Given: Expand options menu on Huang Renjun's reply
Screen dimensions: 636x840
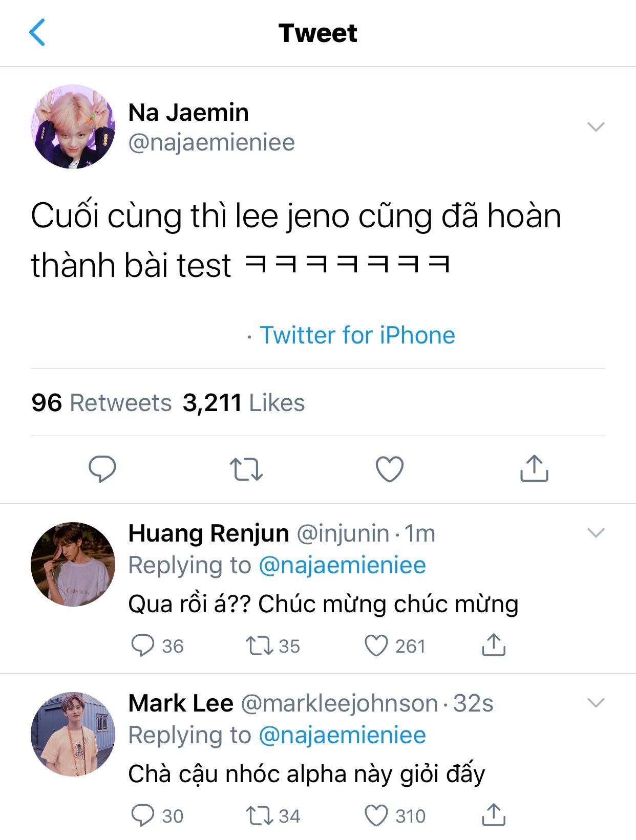Looking at the screenshot, I should coord(596,533).
